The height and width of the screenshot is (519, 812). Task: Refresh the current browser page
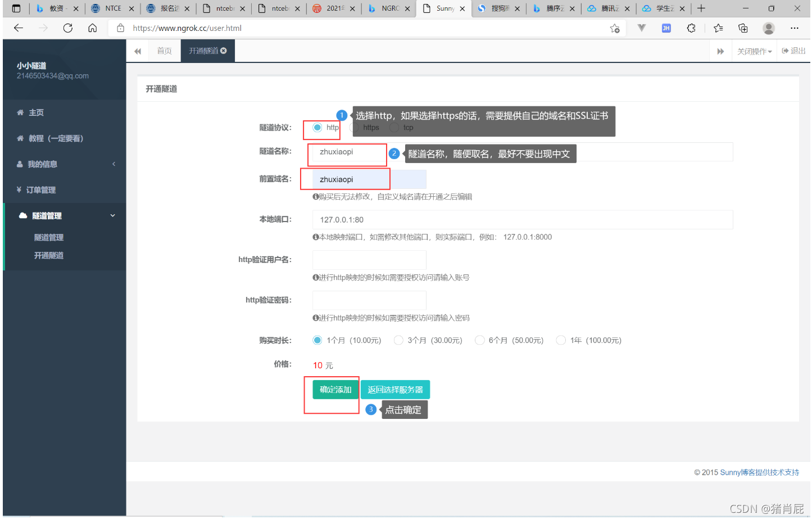(x=68, y=28)
